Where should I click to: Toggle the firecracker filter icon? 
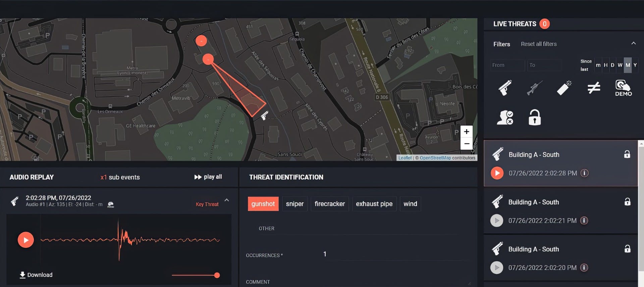coord(564,88)
